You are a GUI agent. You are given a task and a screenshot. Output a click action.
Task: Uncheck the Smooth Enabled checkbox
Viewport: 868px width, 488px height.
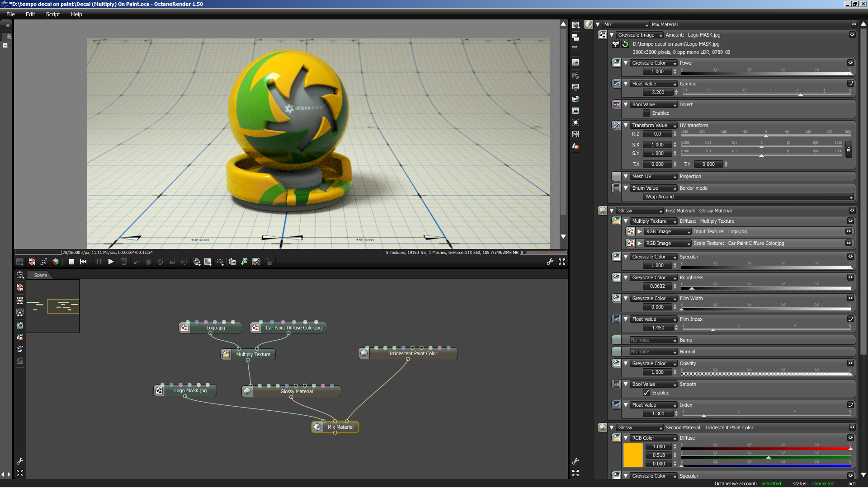coord(646,393)
